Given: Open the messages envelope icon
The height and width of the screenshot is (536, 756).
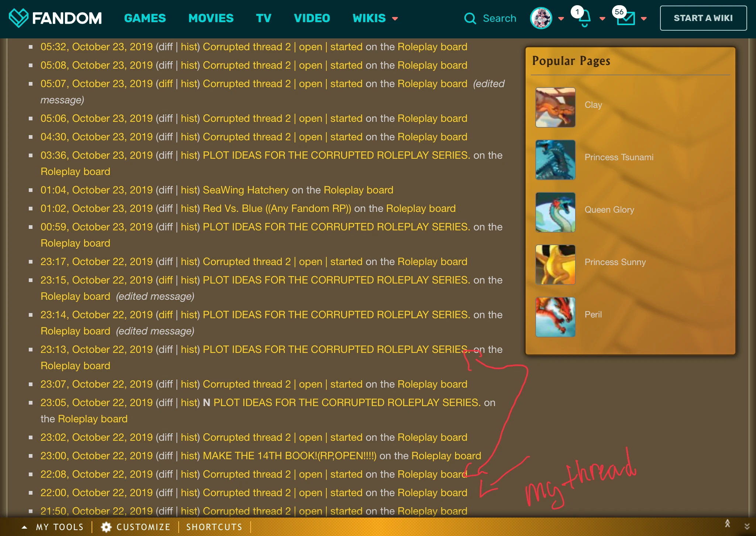Looking at the screenshot, I should coord(626,18).
